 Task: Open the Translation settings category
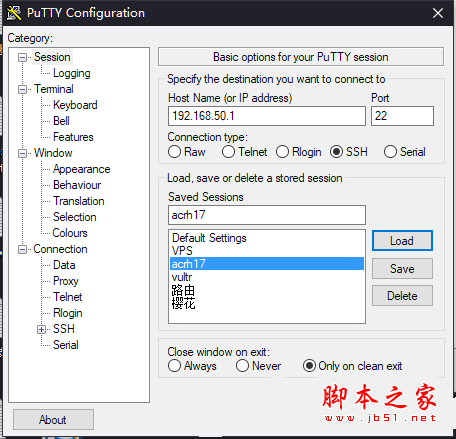tap(79, 201)
